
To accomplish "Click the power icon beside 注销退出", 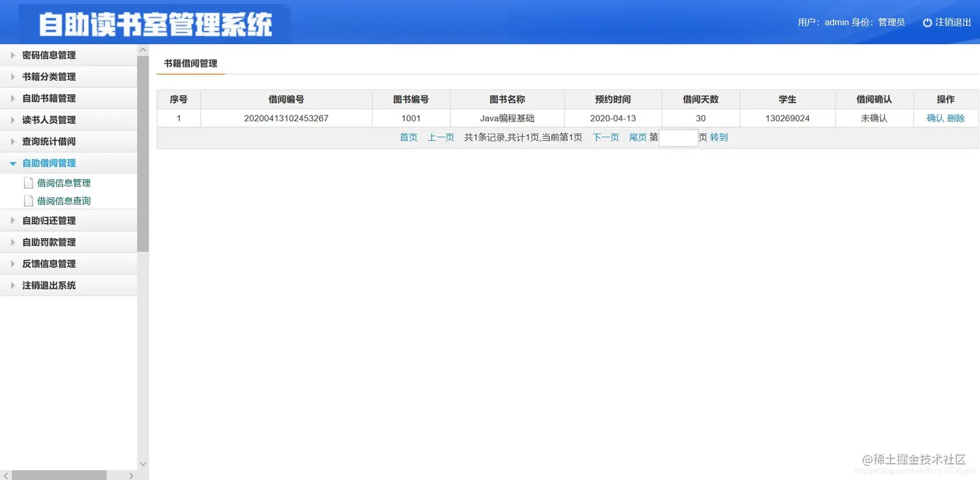I will (x=927, y=22).
